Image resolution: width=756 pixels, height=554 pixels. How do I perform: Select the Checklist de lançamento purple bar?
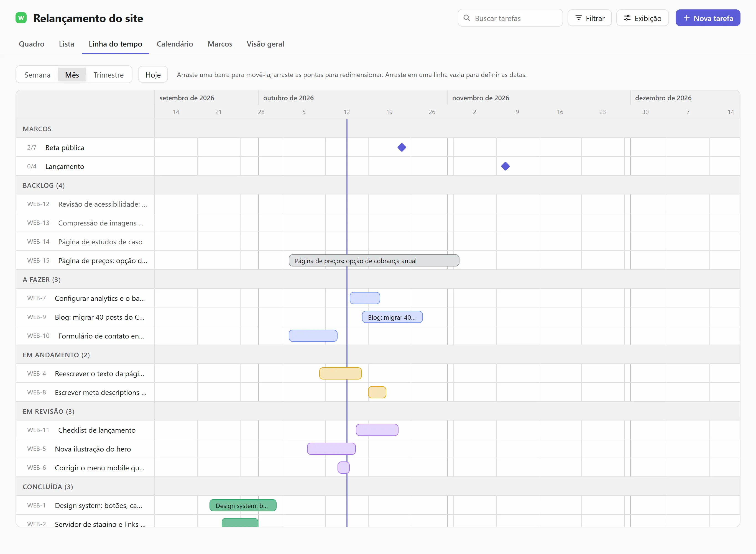pyautogui.click(x=377, y=430)
